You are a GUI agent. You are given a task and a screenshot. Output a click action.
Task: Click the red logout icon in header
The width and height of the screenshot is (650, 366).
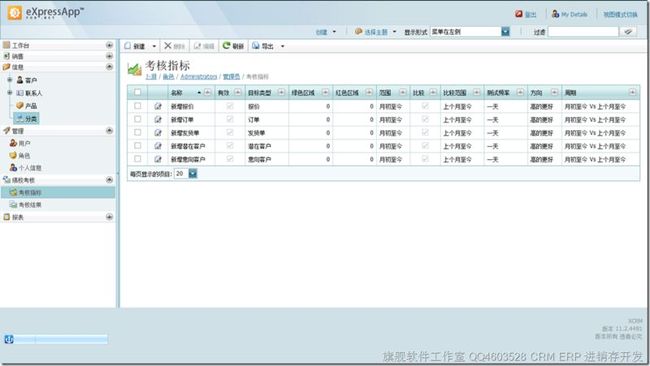click(x=519, y=14)
